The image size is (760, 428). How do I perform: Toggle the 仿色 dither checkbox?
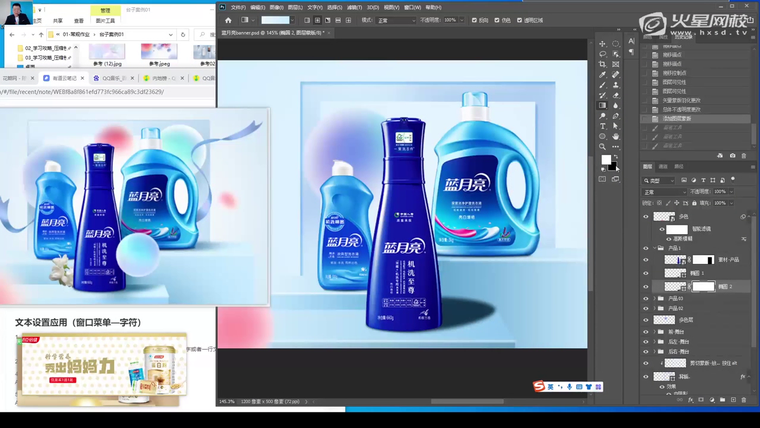pos(498,20)
